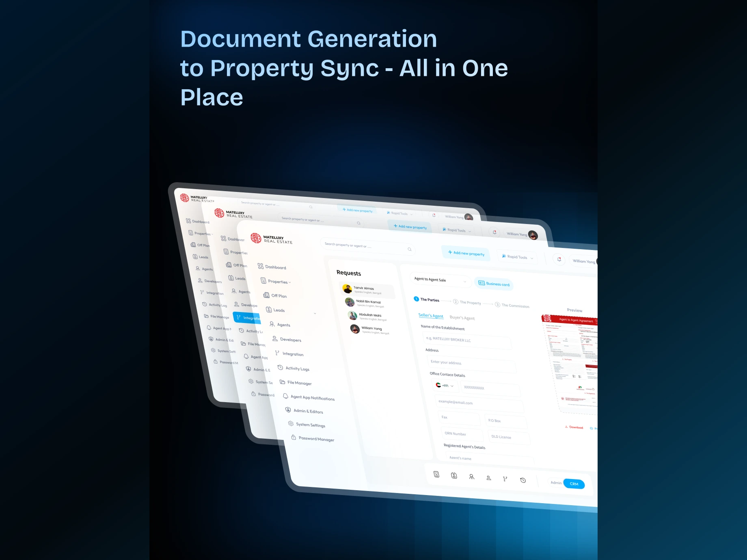Open the +971 country code dropdown

click(446, 386)
